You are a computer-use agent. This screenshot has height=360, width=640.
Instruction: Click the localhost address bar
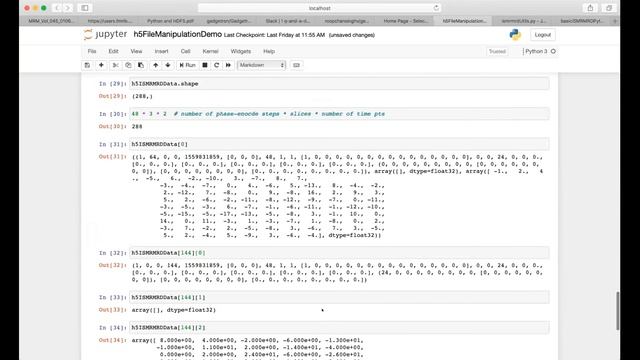[319, 8]
